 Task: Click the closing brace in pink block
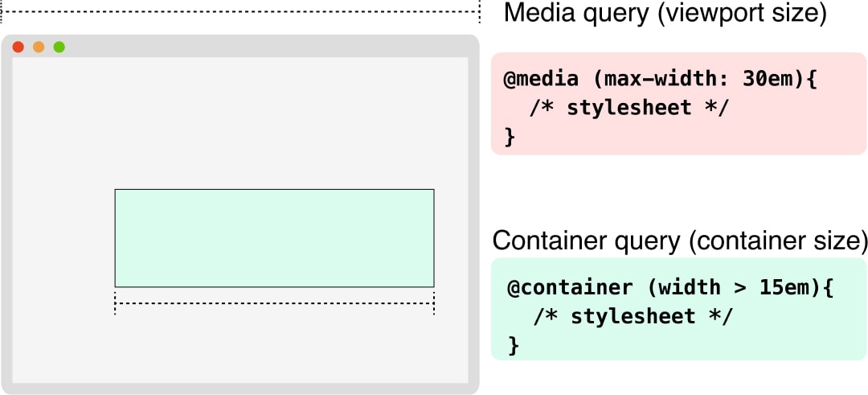point(510,136)
